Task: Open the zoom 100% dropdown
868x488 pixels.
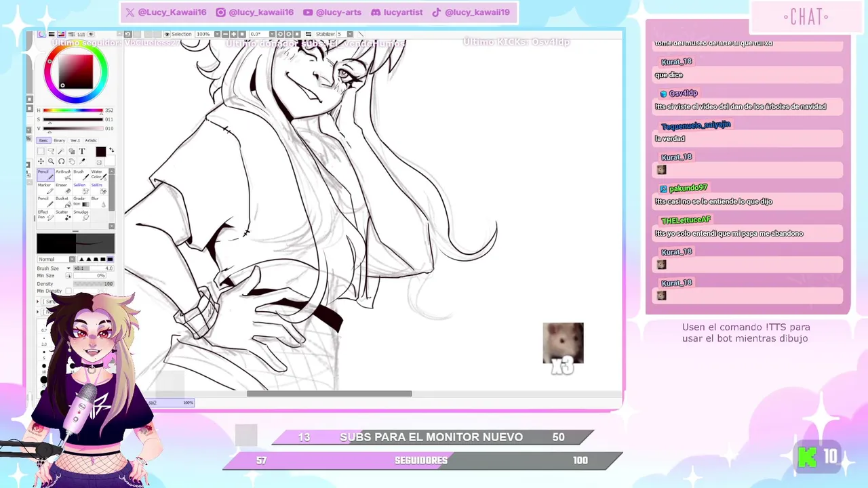Action: pyautogui.click(x=217, y=34)
